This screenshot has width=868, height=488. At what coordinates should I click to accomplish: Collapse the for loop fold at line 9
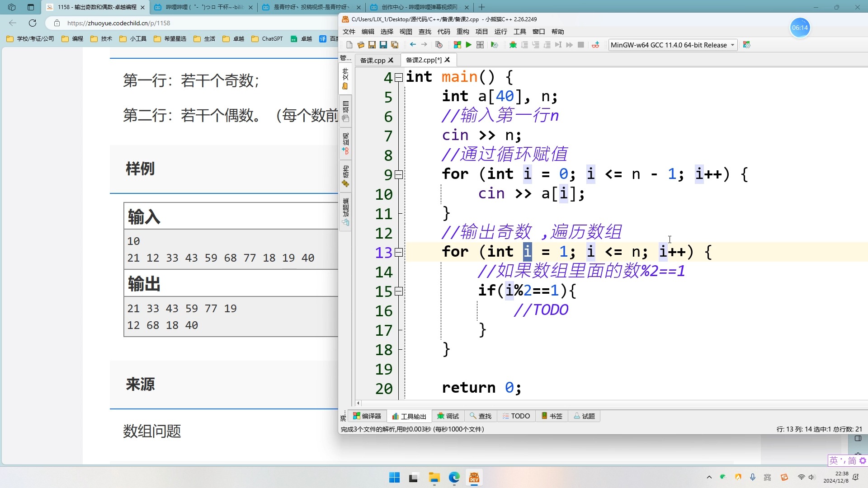(x=399, y=175)
